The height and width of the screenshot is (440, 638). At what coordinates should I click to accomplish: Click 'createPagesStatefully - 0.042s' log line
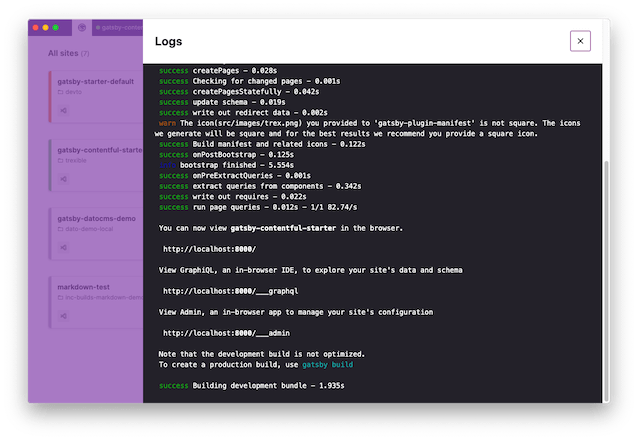click(x=239, y=92)
